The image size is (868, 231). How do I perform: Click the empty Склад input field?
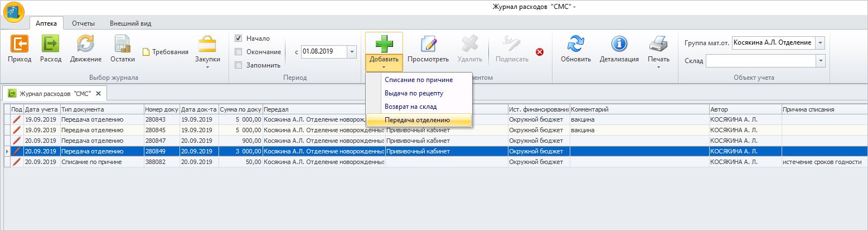point(760,60)
